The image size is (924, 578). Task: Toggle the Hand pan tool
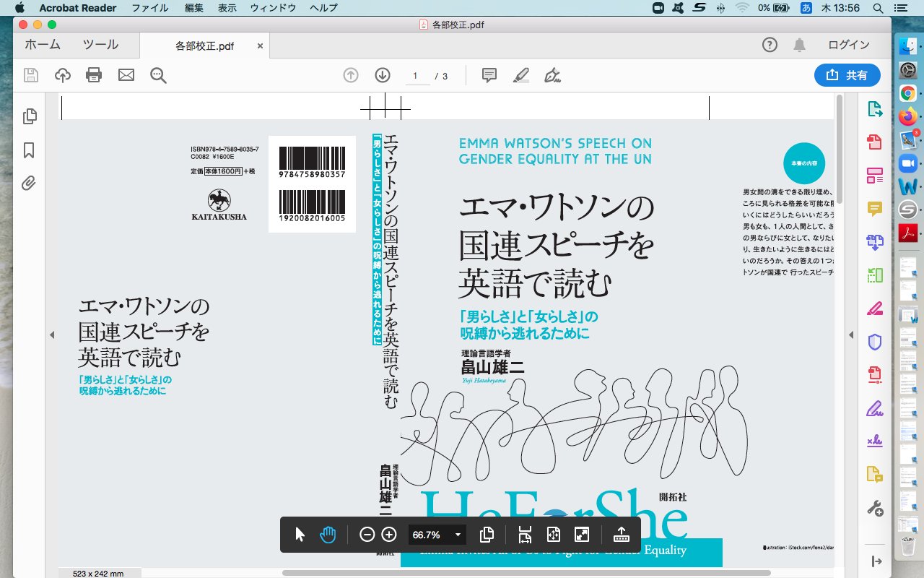tap(328, 535)
